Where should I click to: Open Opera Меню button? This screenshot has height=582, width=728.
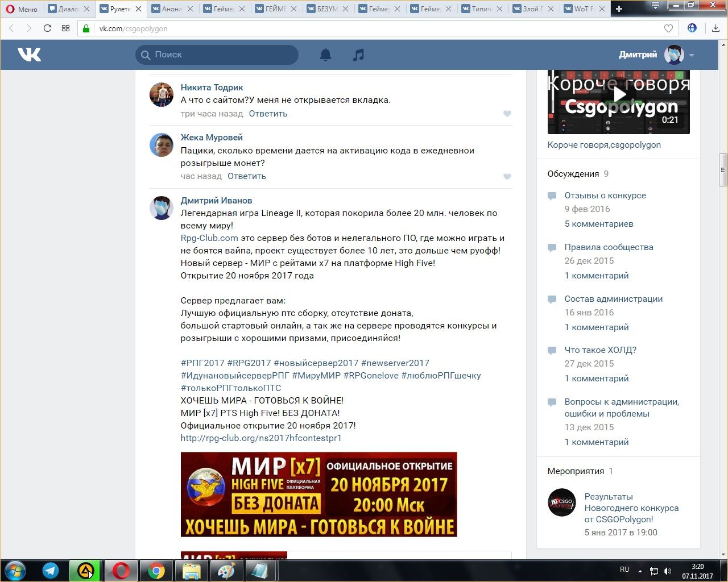(x=22, y=9)
